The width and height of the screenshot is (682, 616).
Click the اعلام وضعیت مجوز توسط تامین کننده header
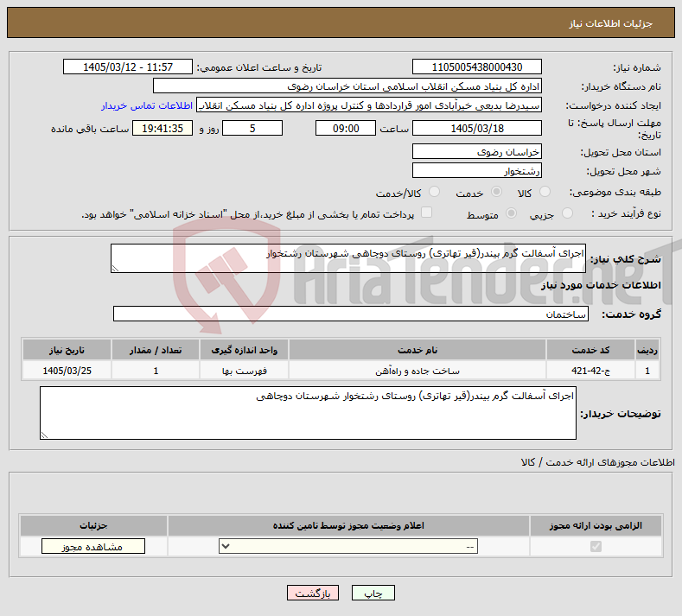[348, 525]
